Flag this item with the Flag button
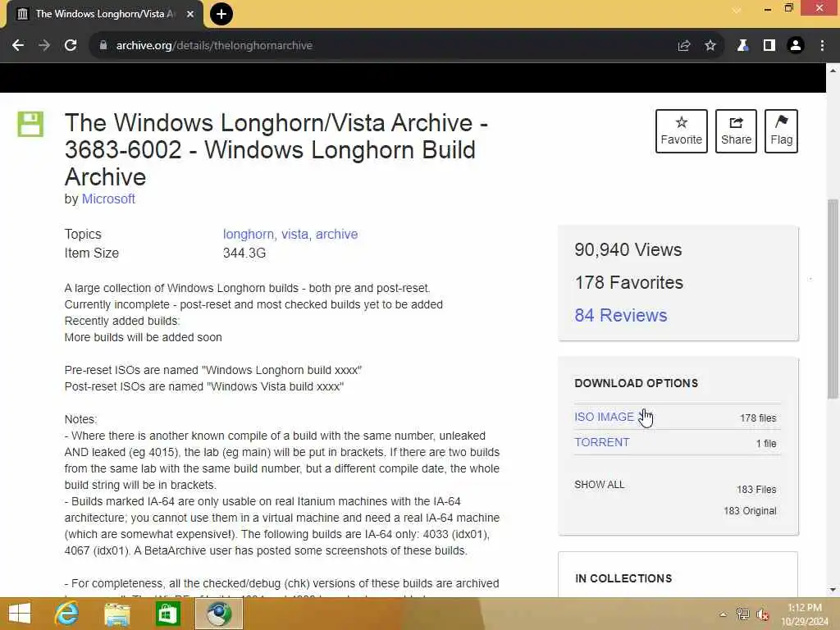The image size is (840, 630). (781, 131)
